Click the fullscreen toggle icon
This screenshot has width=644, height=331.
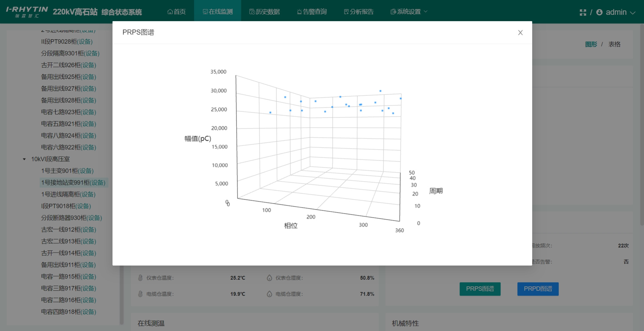[x=583, y=12]
